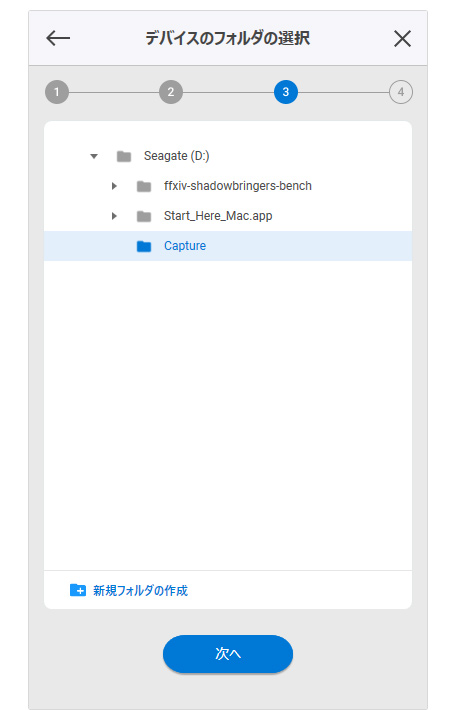Jump to step 2 in the wizard

pos(171,92)
